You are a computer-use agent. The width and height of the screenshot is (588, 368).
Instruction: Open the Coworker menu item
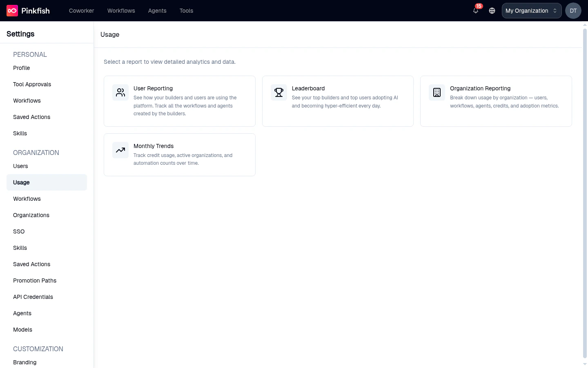[81, 11]
